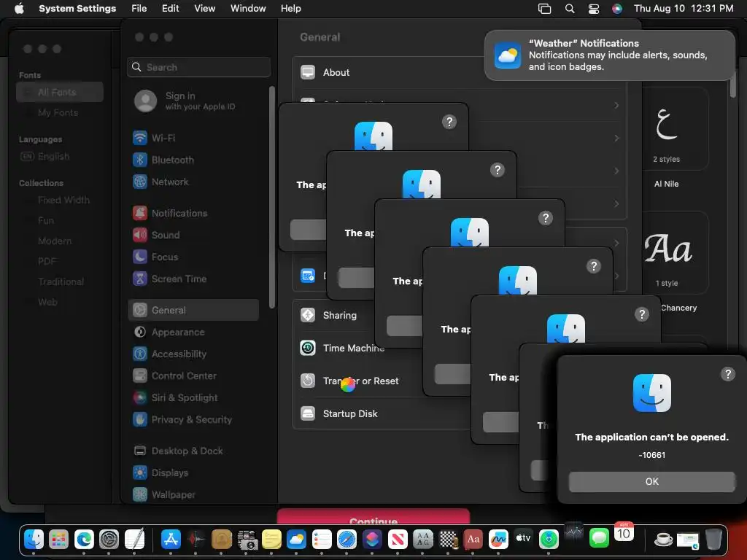
Task: Open the Help menu
Action: click(x=290, y=9)
